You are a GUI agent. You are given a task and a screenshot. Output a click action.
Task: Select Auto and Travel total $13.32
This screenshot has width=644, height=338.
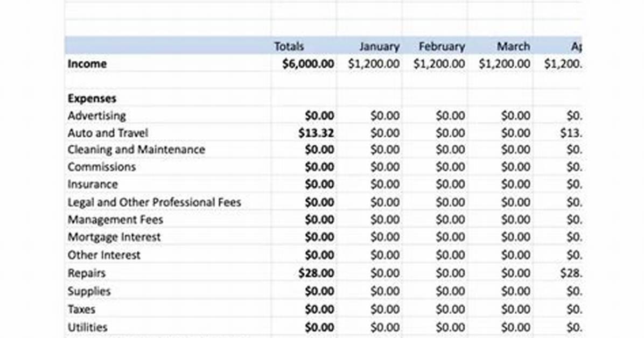coord(316,133)
